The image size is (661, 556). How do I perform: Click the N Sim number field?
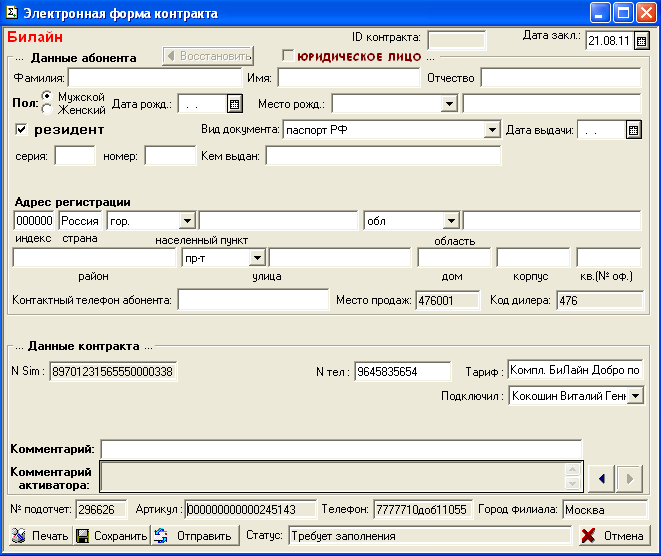(113, 371)
